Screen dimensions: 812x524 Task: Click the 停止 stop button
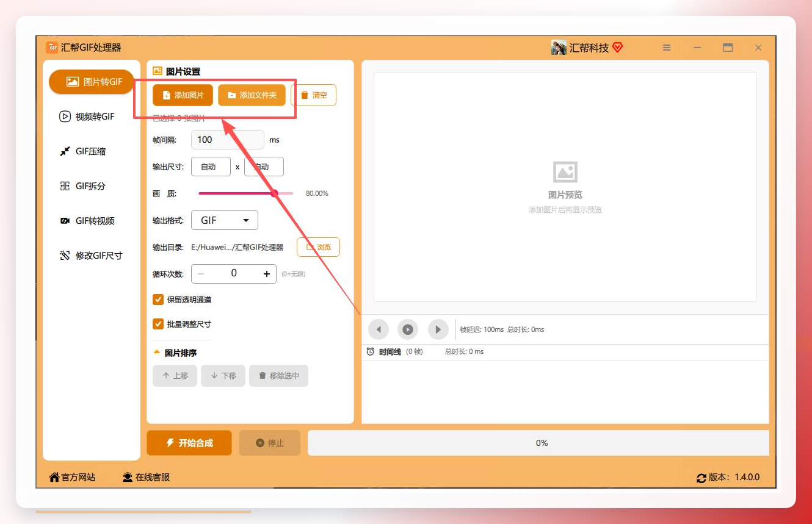click(x=270, y=443)
